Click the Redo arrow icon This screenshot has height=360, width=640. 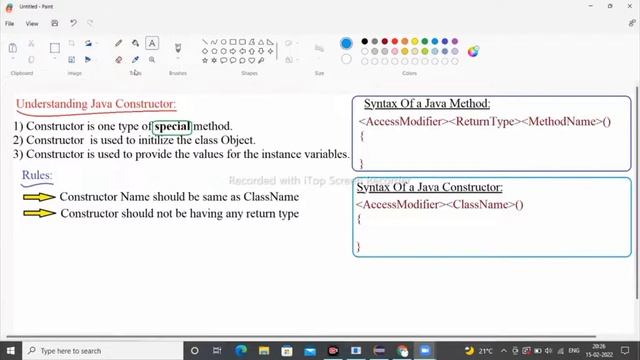[x=90, y=23]
